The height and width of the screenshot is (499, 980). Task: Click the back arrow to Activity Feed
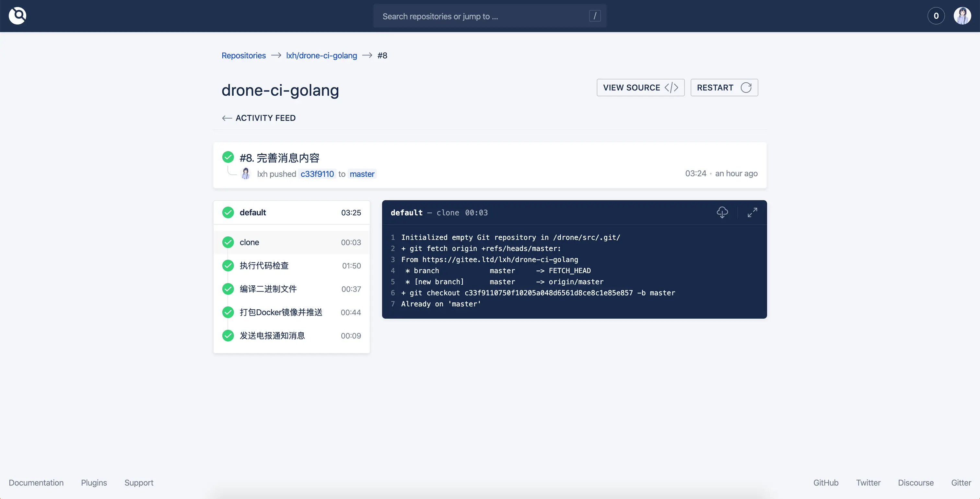(x=227, y=118)
